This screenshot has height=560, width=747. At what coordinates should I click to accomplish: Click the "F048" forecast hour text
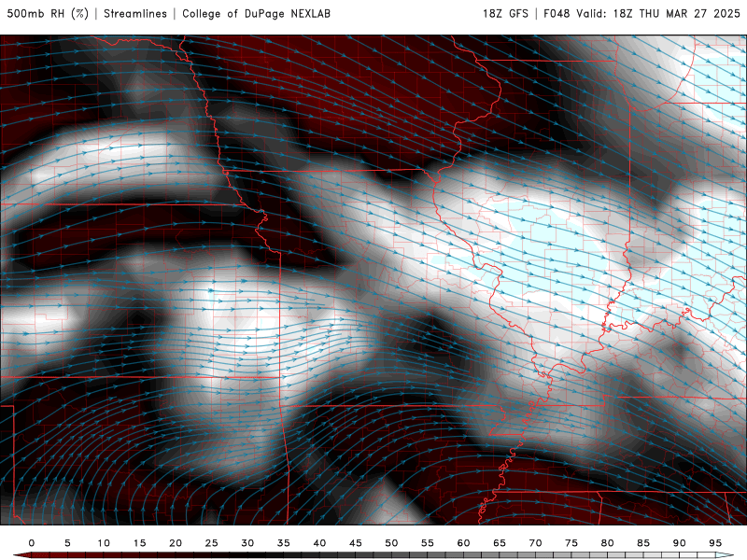coord(557,14)
